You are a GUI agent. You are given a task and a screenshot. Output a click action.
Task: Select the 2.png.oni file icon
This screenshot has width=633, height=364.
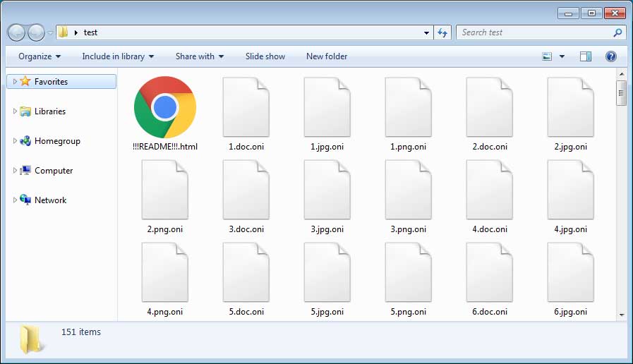[165, 190]
